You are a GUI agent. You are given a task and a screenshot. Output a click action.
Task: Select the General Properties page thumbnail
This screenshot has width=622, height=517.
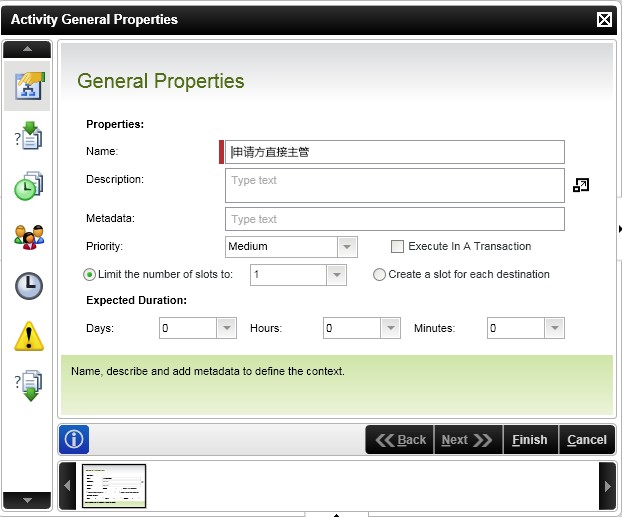coord(114,486)
